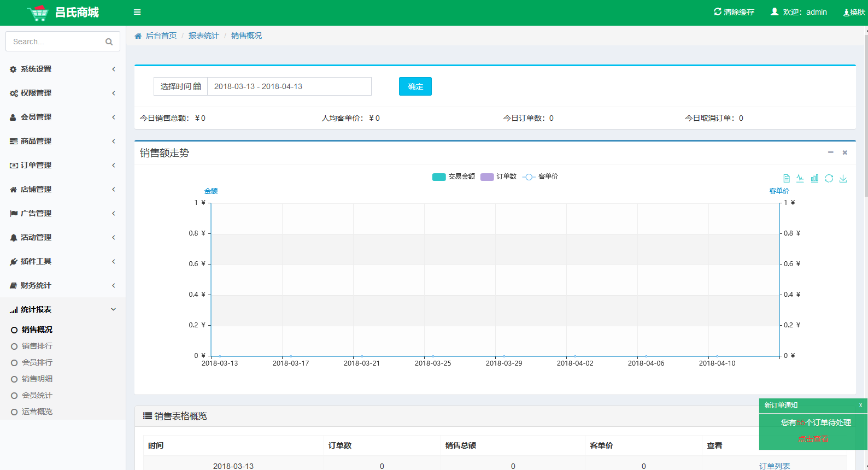Go to 后台首页 via breadcrumb

[x=161, y=36]
